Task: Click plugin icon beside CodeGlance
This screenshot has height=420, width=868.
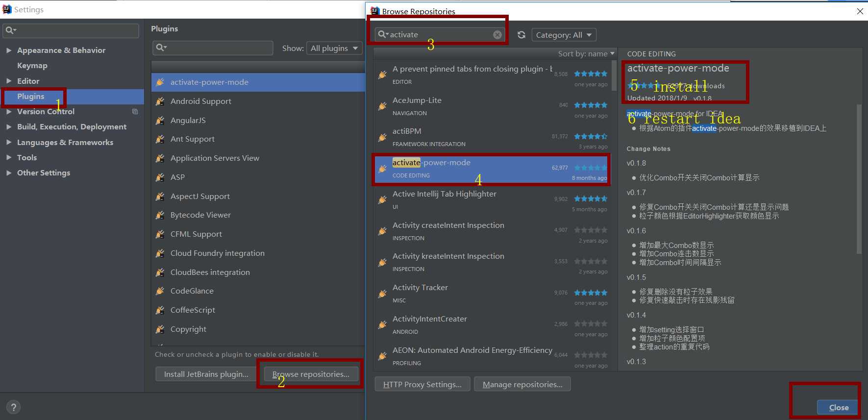Action: tap(160, 291)
